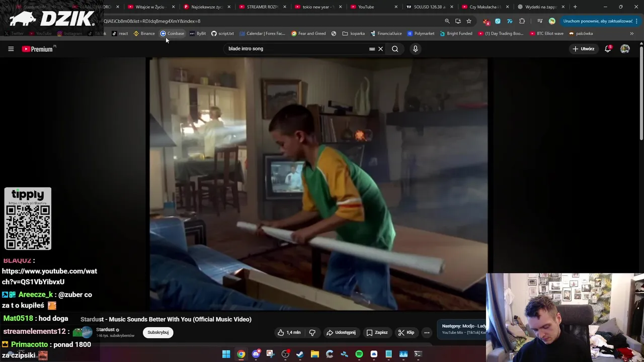
Task: Dislike the Stardust video
Action: 312,332
